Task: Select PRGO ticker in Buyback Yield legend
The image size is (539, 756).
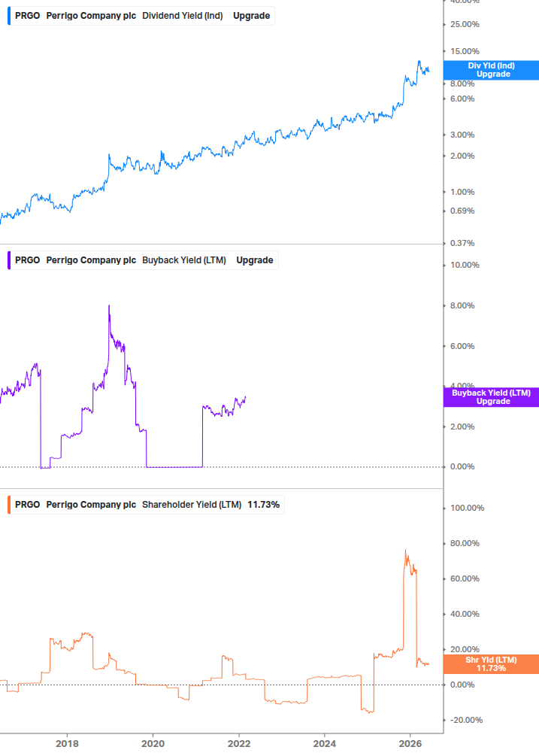Action: pos(28,260)
